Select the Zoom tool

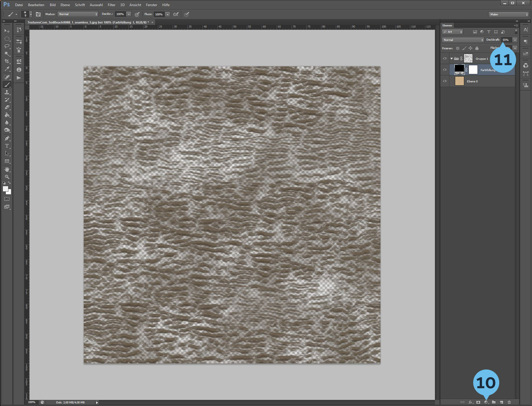[7, 177]
